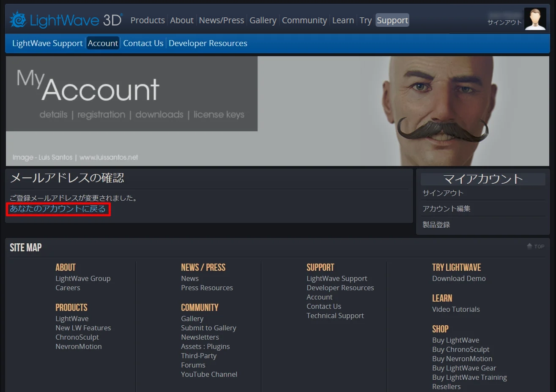The height and width of the screenshot is (392, 556).
Task: Open Community in top navigation
Action: pyautogui.click(x=304, y=20)
